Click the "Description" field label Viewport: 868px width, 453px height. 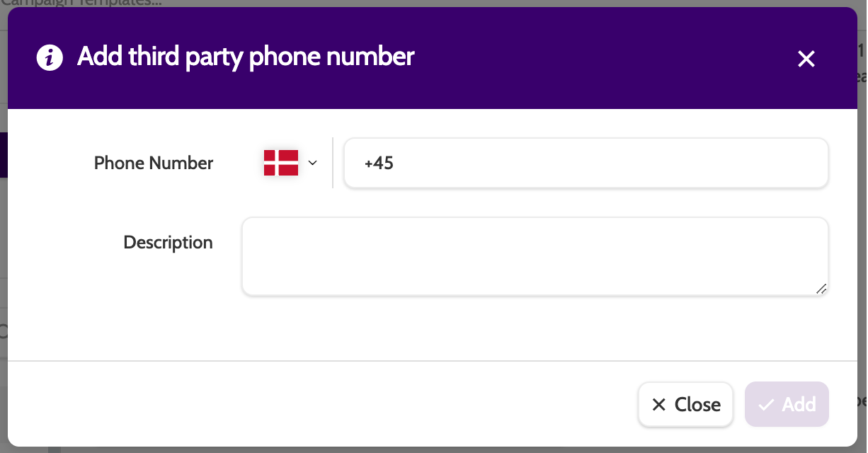click(x=168, y=243)
